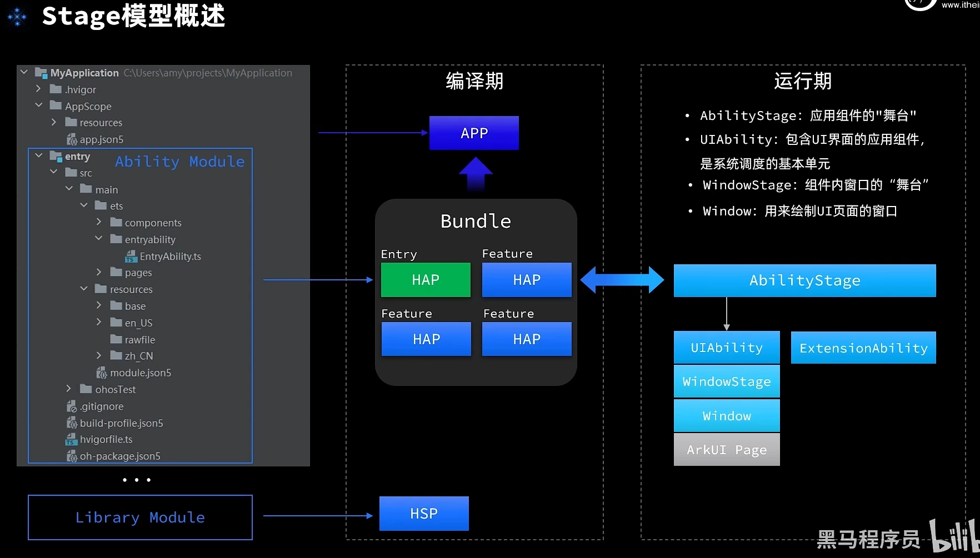The height and width of the screenshot is (558, 980).
Task: Click the MyApplication project folder icon
Action: 41,73
